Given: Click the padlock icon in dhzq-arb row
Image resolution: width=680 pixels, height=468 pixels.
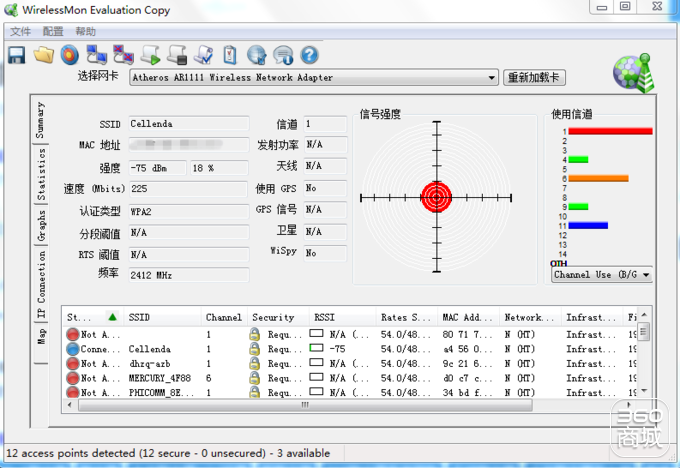Looking at the screenshot, I should click(255, 363).
